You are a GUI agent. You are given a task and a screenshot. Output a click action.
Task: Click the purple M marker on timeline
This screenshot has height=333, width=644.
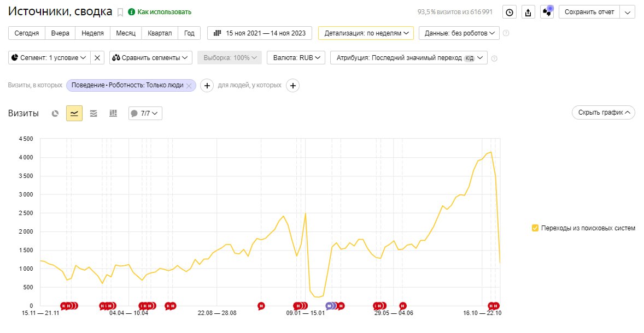[329, 306]
